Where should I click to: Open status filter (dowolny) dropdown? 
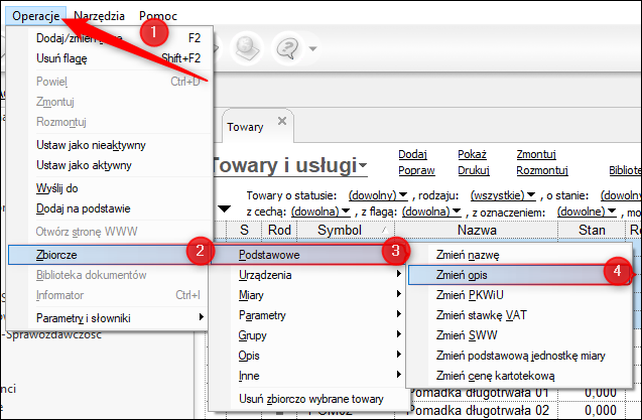[378, 196]
